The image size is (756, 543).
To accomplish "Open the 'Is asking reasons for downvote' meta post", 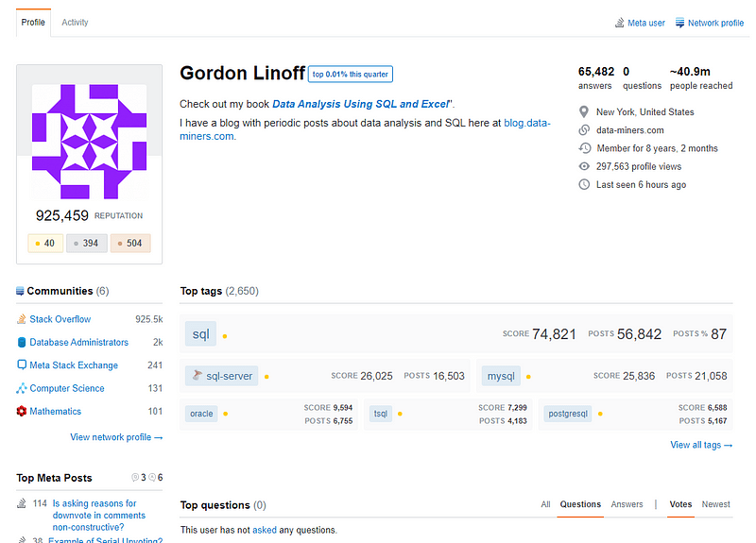I will [x=99, y=515].
